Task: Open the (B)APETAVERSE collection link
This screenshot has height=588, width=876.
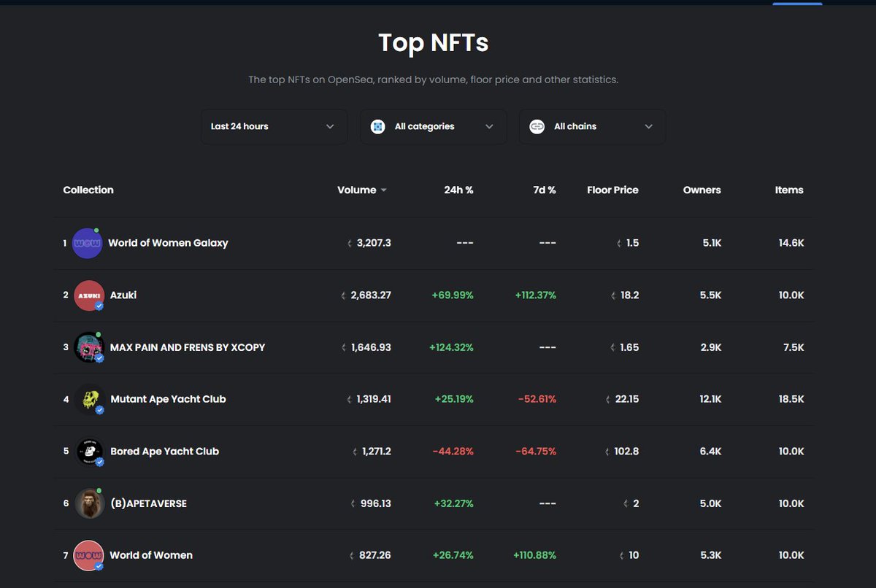Action: click(x=148, y=503)
